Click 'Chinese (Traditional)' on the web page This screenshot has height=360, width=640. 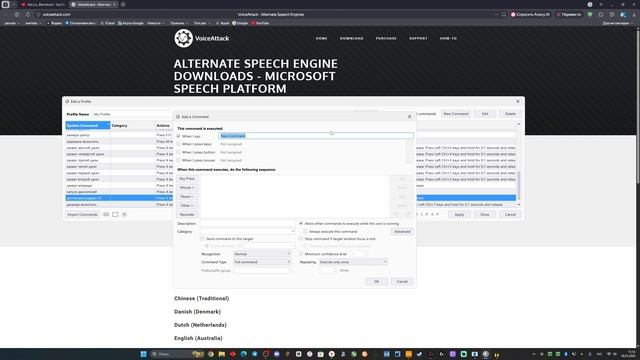point(202,298)
